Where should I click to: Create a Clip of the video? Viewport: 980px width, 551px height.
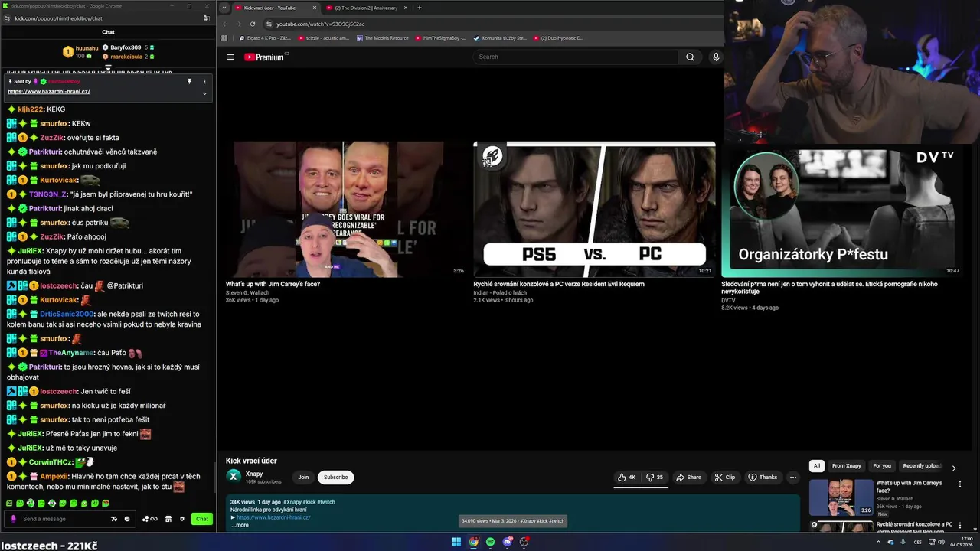pyautogui.click(x=724, y=477)
